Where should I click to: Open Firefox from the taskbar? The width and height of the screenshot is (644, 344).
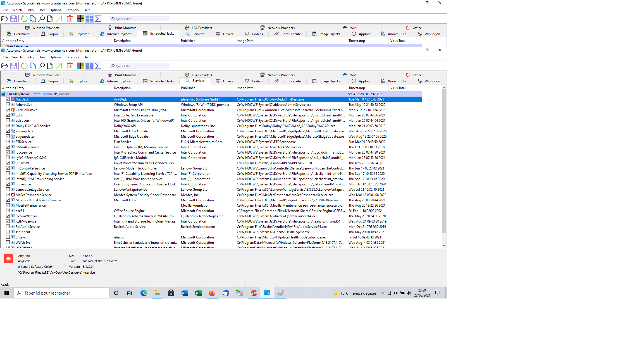click(x=212, y=293)
